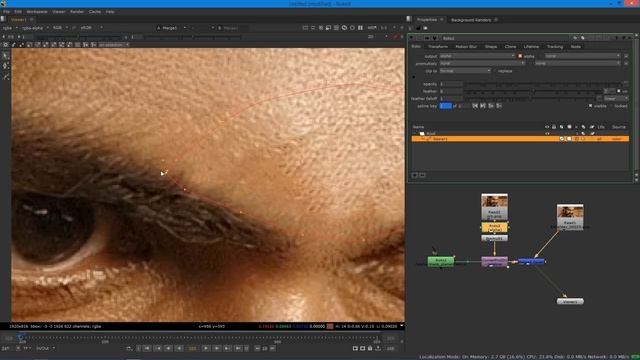Open the Lifetime tab in Roto properties
This screenshot has width=640, height=360.
point(531,47)
